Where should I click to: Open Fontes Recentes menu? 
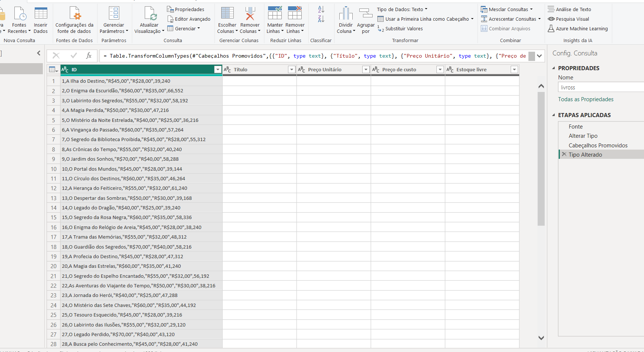19,21
